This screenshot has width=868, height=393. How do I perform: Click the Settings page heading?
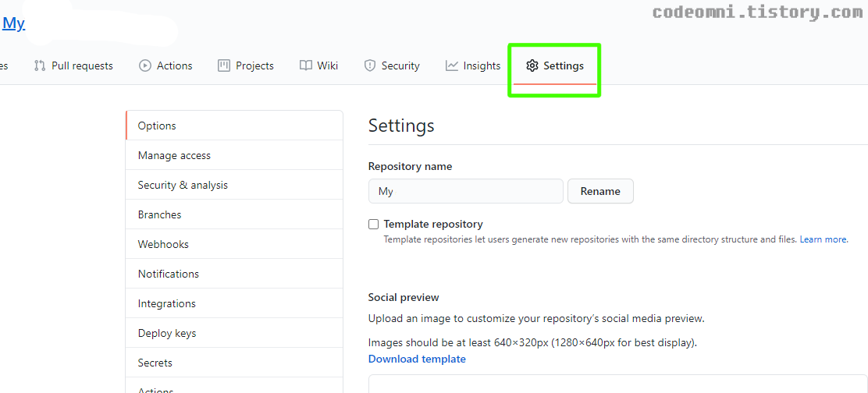[401, 126]
